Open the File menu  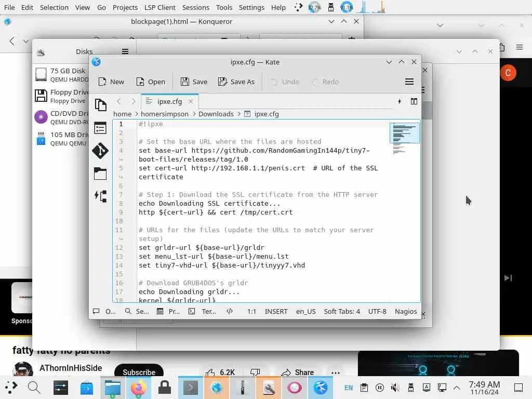(9, 7)
